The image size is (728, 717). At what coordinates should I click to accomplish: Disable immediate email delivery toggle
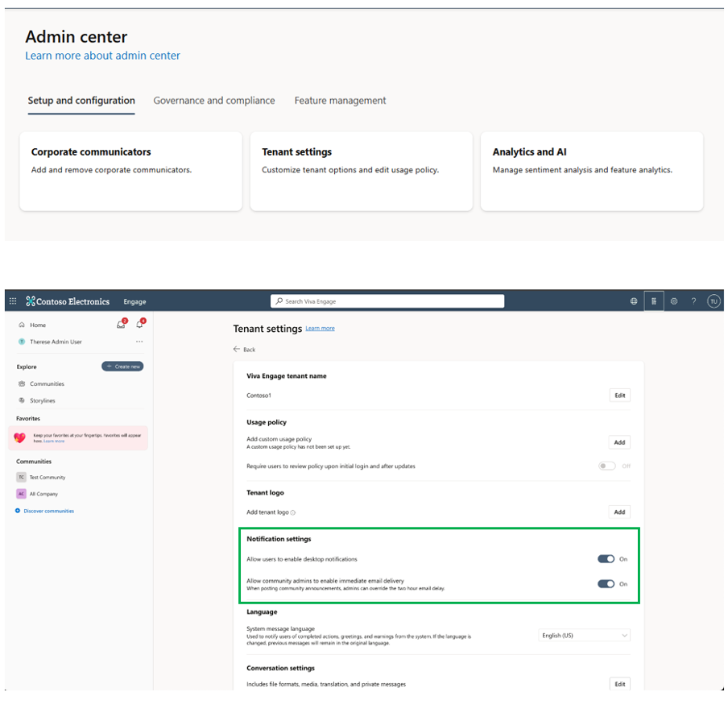[x=606, y=584]
